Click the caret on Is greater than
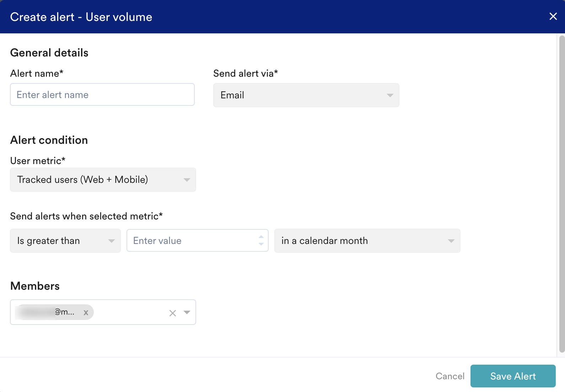 tap(112, 241)
